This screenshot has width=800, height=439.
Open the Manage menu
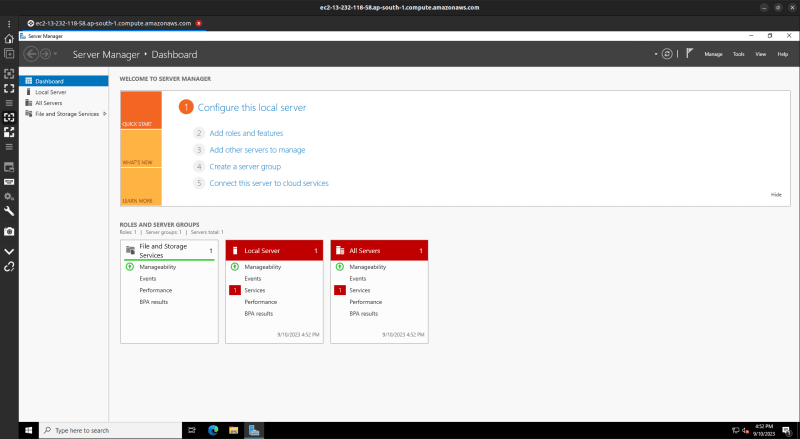click(x=713, y=54)
